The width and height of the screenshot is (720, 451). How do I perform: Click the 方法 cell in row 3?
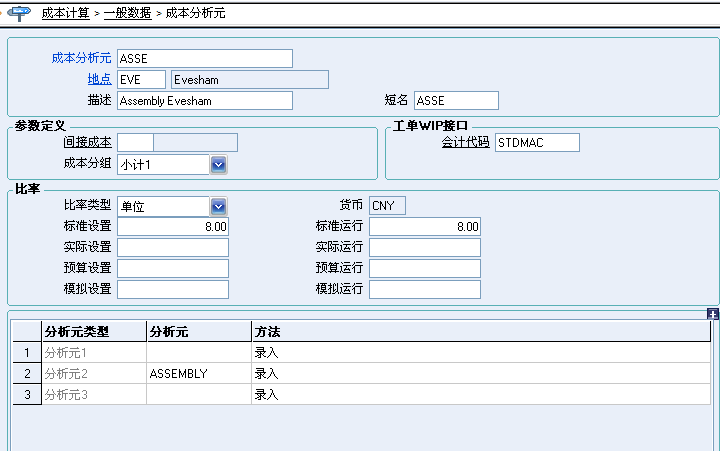pyautogui.click(x=480, y=394)
